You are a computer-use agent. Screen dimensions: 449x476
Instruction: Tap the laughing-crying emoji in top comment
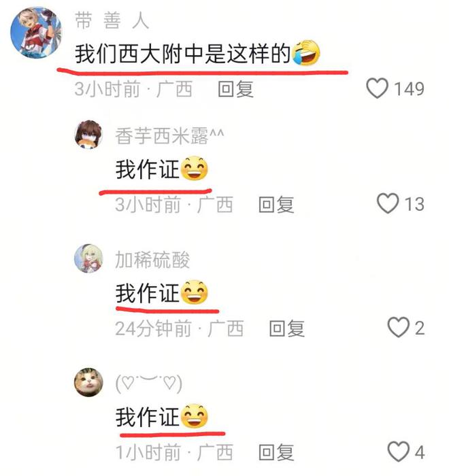[306, 52]
